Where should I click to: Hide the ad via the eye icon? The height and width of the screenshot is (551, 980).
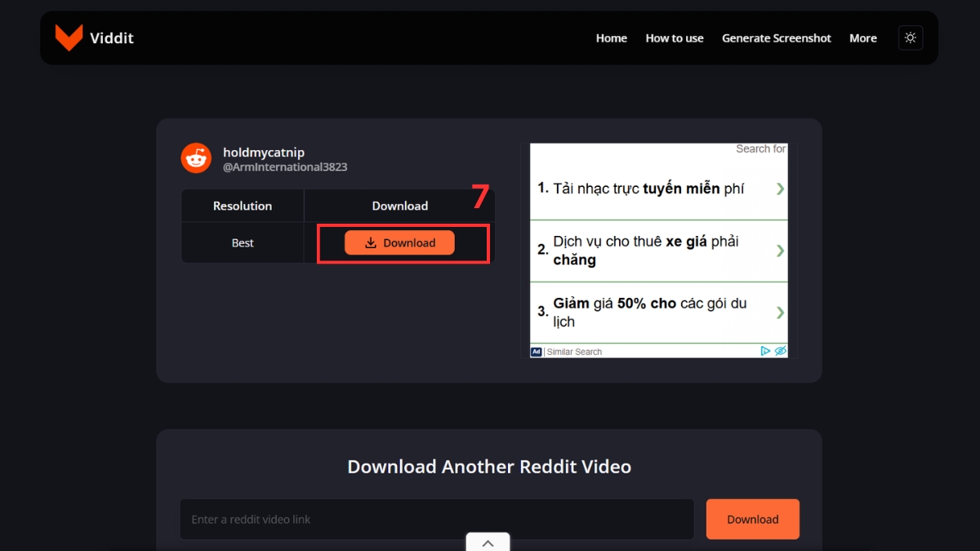781,350
